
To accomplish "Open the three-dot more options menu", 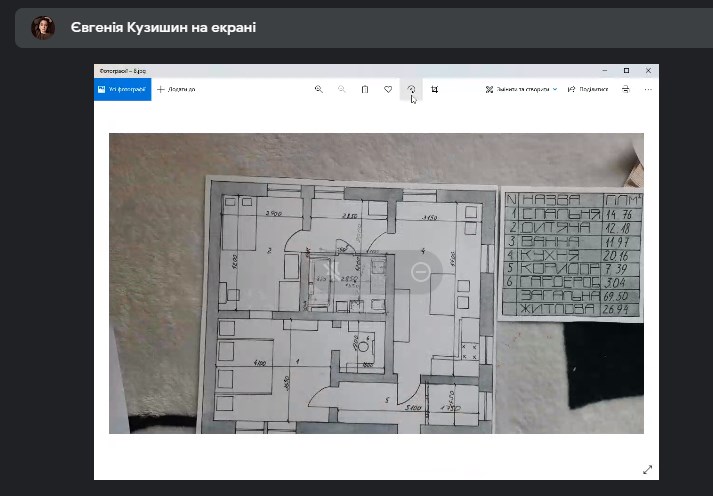I will coord(648,90).
